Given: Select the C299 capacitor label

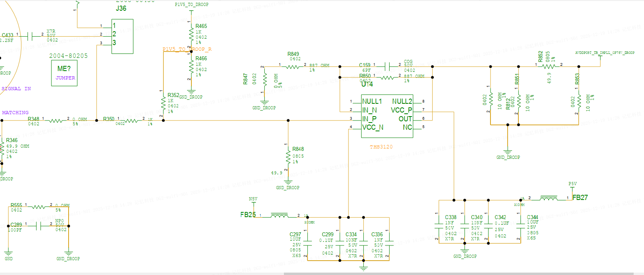Looking at the screenshot, I should click(x=327, y=234).
